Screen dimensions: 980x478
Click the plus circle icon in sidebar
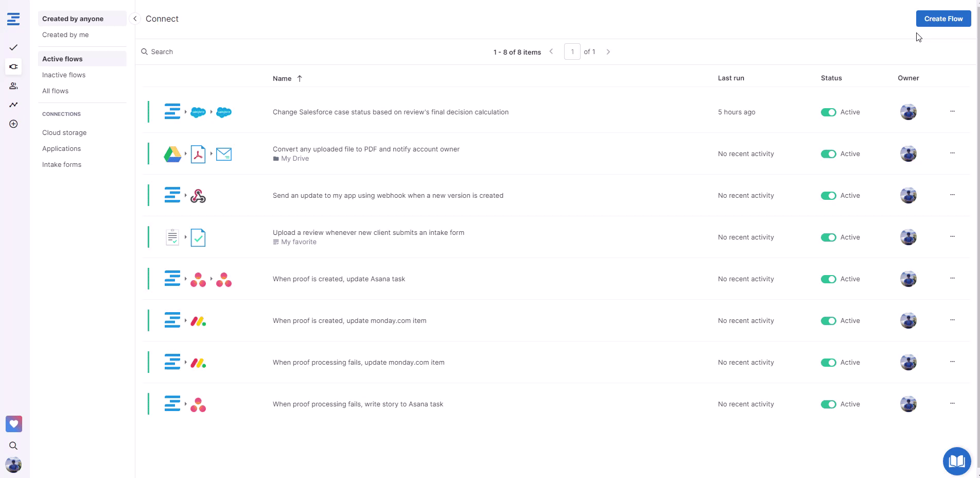13,124
